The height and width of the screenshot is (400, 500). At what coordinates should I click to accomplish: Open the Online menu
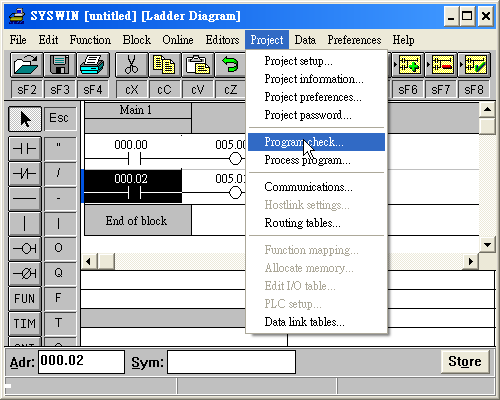click(178, 40)
